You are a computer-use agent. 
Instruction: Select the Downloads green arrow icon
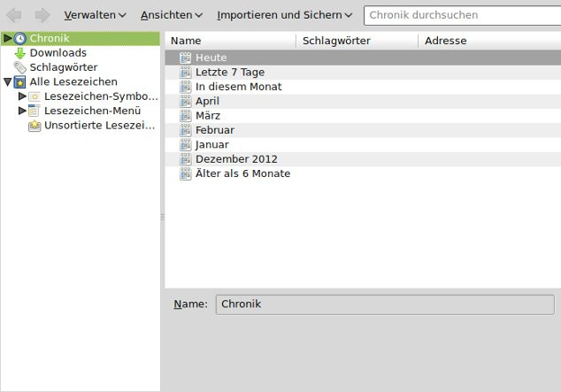point(20,53)
